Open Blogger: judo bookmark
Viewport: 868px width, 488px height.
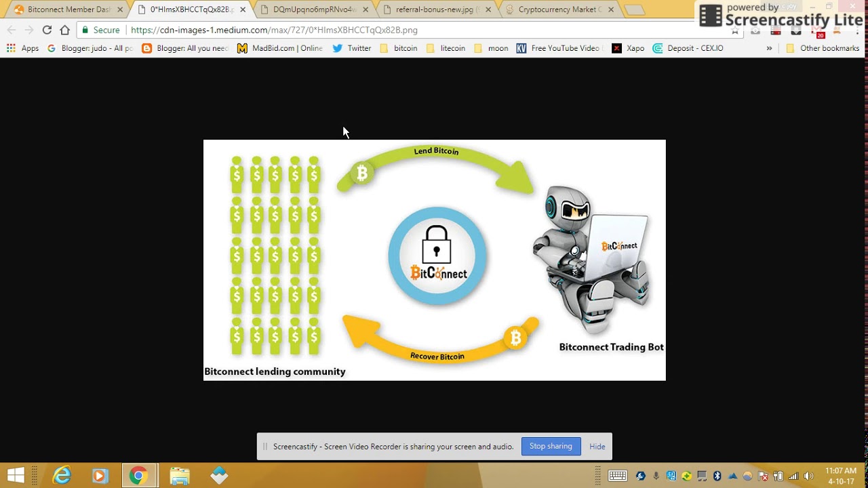pos(90,48)
